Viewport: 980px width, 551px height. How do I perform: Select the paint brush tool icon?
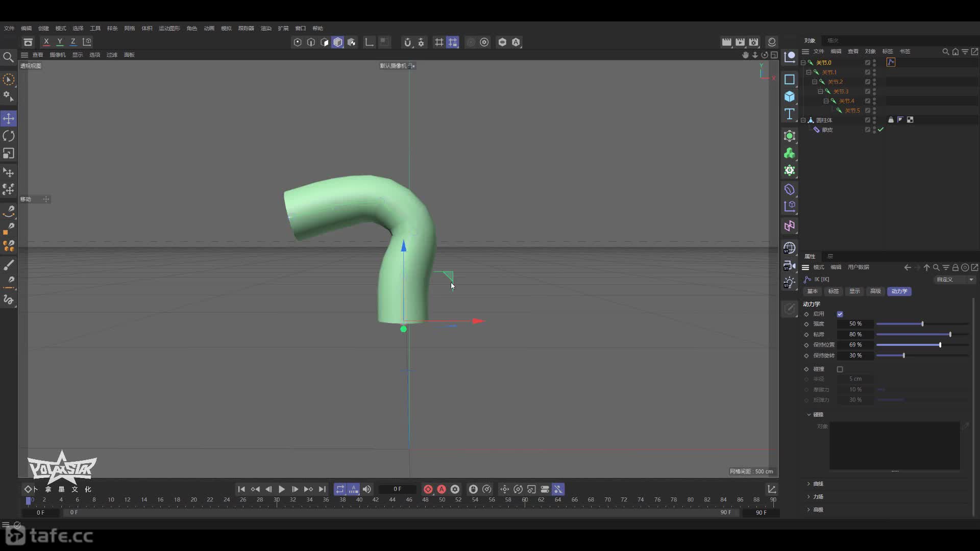click(x=9, y=265)
